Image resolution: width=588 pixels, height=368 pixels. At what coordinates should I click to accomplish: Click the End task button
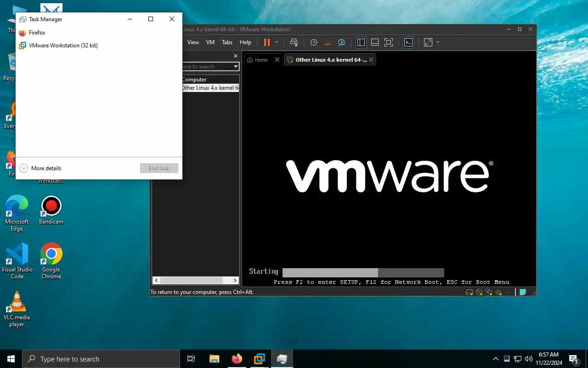[159, 168]
